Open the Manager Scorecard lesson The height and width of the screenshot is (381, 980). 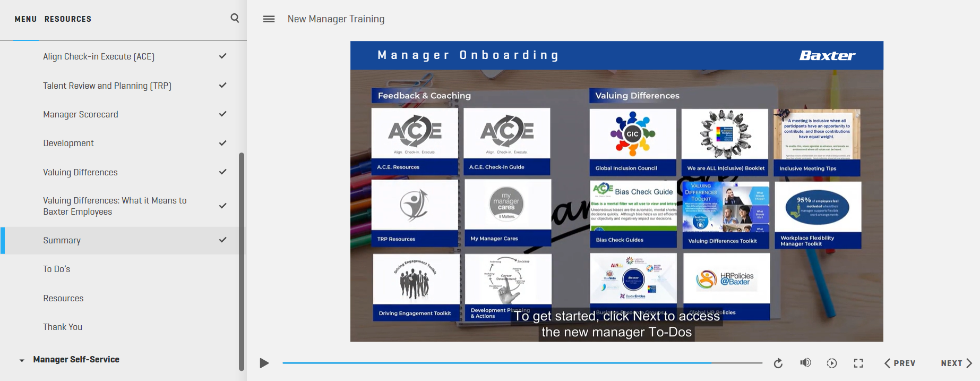123,114
